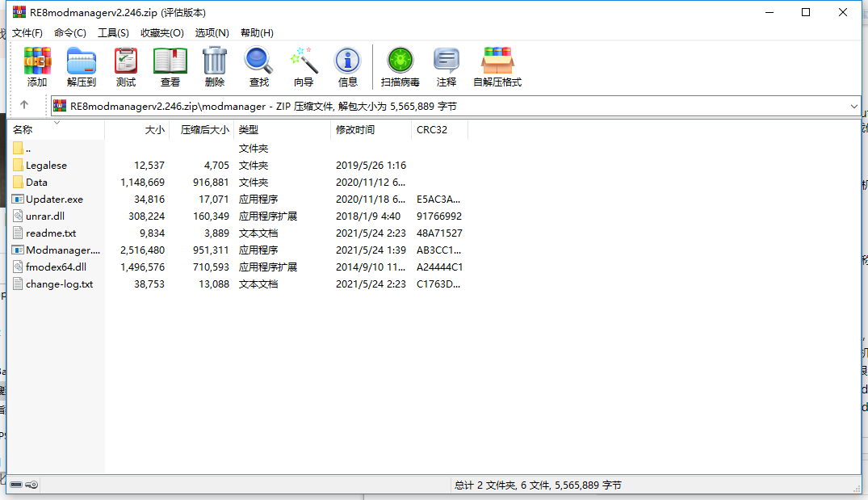Click CRC value 91766992
Screen dimensions: 868x500
pyautogui.click(x=439, y=216)
